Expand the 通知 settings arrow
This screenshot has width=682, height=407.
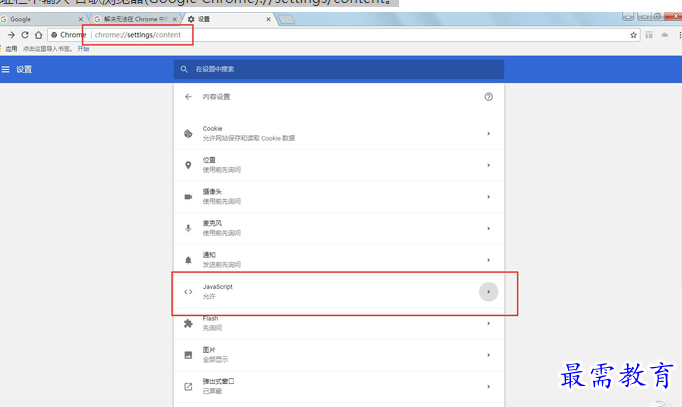(x=488, y=260)
